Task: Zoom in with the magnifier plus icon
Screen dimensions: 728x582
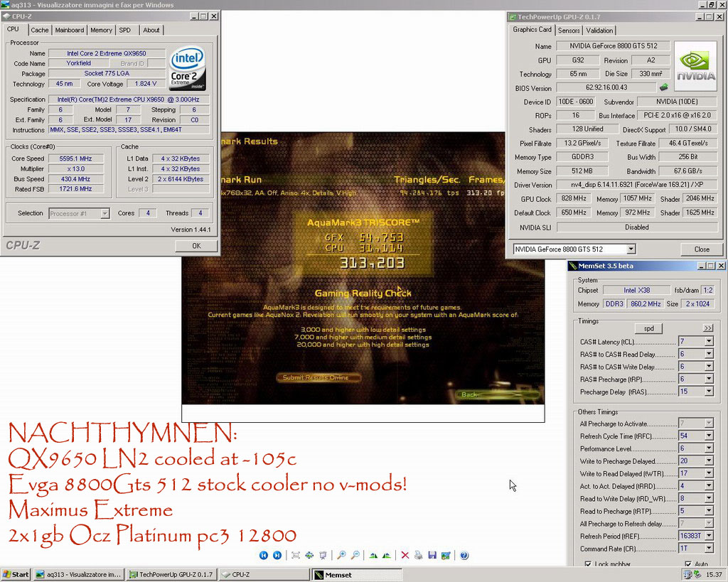Action: [341, 556]
